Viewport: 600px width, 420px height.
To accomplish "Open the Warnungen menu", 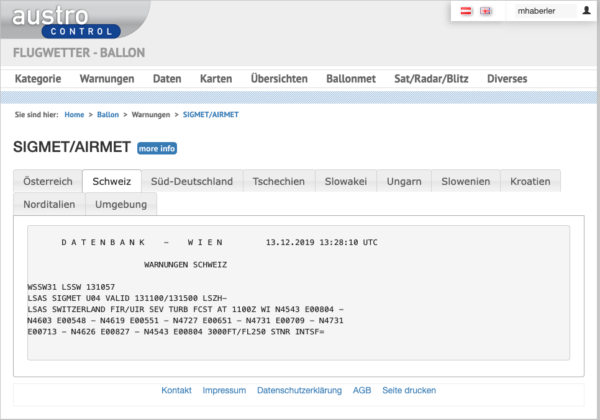I will point(107,78).
